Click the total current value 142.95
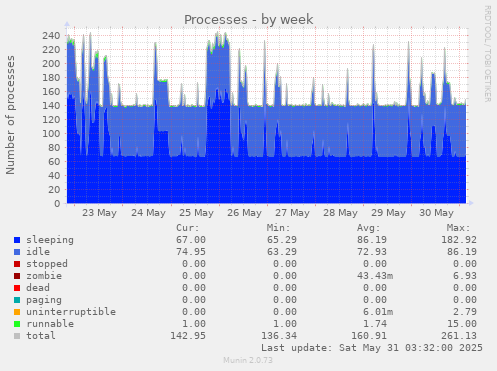497x371 pixels. click(188, 336)
